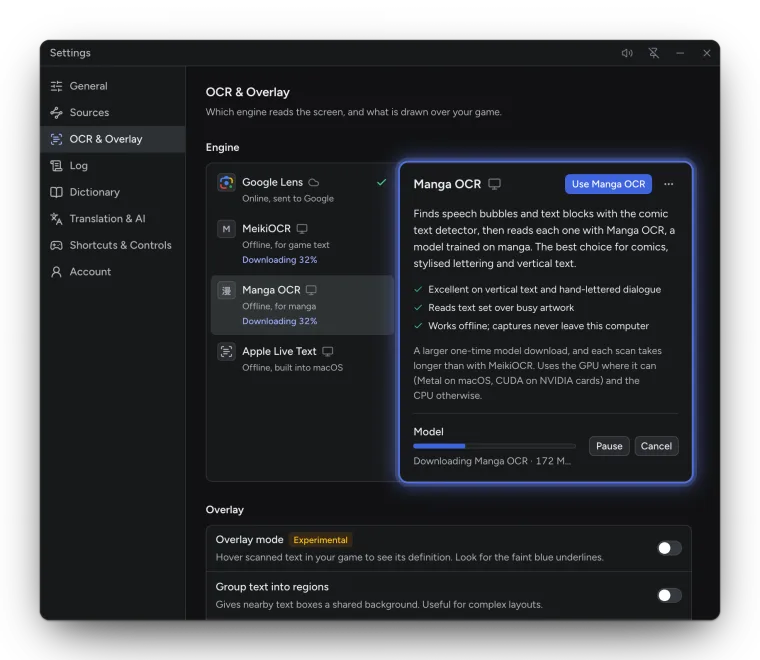Click monitor icon next to Manga OCR heading
Viewport: 760px width, 660px height.
click(x=494, y=184)
